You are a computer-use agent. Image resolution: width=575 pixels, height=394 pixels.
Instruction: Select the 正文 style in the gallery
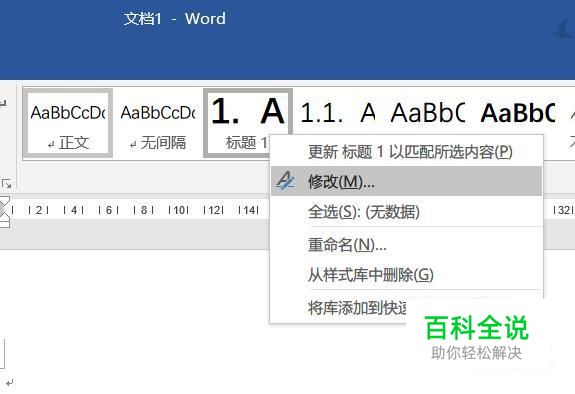68,123
